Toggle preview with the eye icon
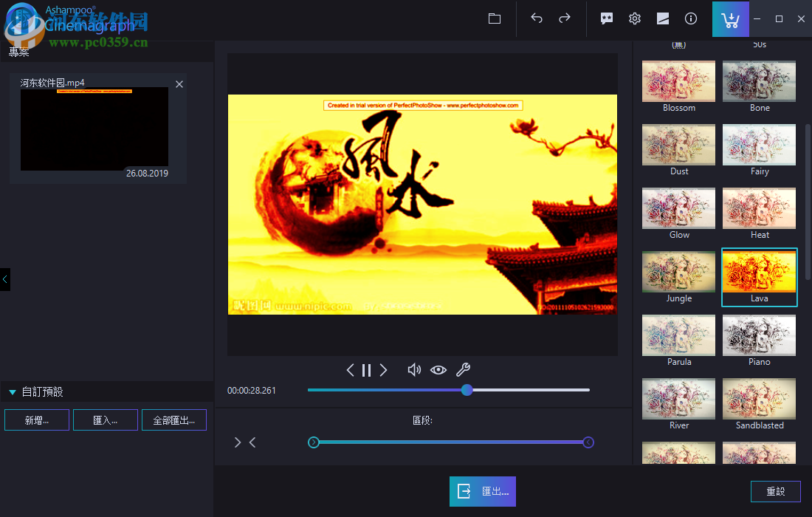This screenshot has height=517, width=812. (x=438, y=369)
